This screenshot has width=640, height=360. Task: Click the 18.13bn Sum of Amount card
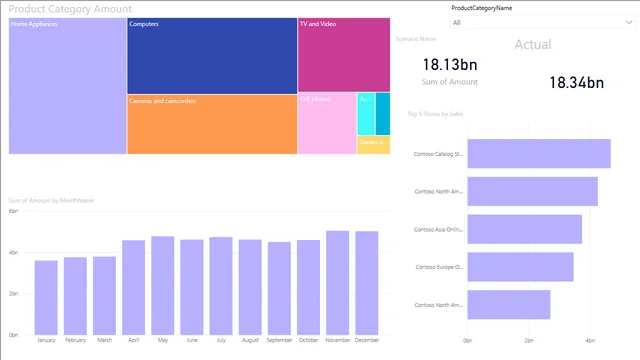coord(450,71)
